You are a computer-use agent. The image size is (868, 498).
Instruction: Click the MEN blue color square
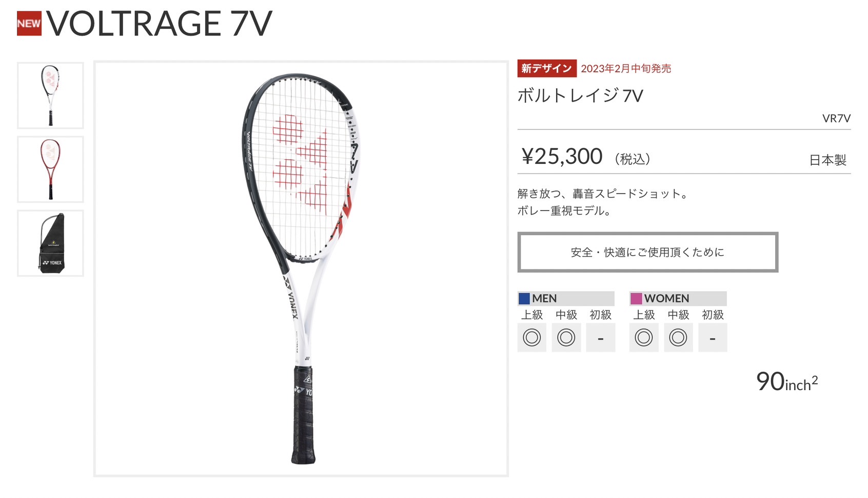524,298
